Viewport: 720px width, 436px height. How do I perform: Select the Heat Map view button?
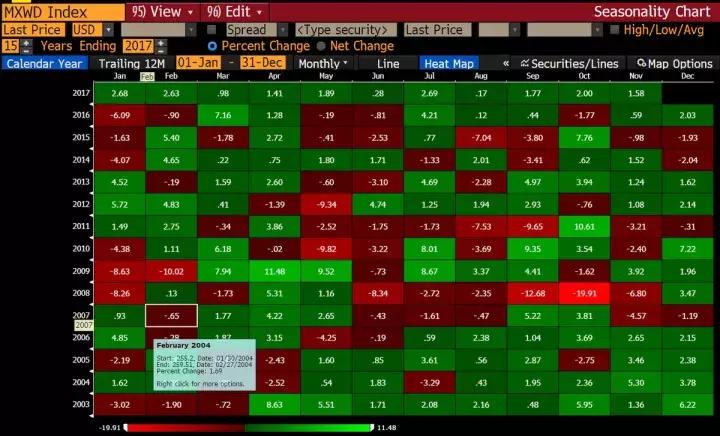tap(448, 63)
